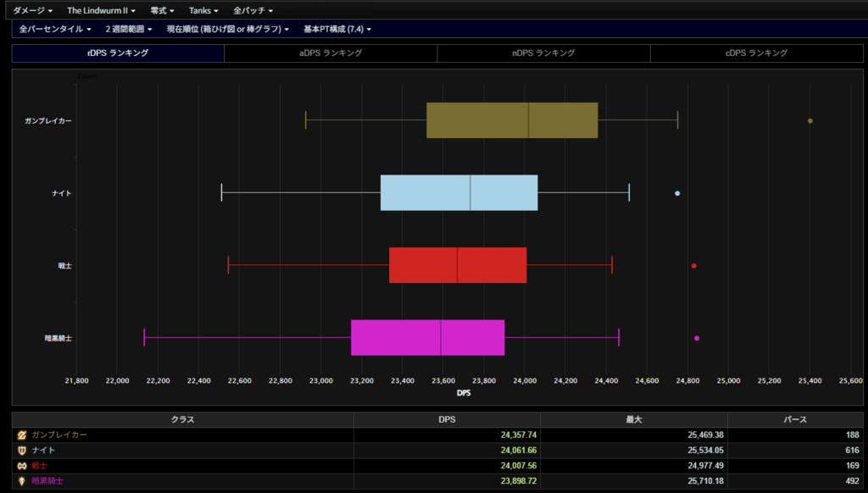The width and height of the screenshot is (868, 493).
Task: Click the Gunbreaker class icon in table
Action: click(22, 435)
